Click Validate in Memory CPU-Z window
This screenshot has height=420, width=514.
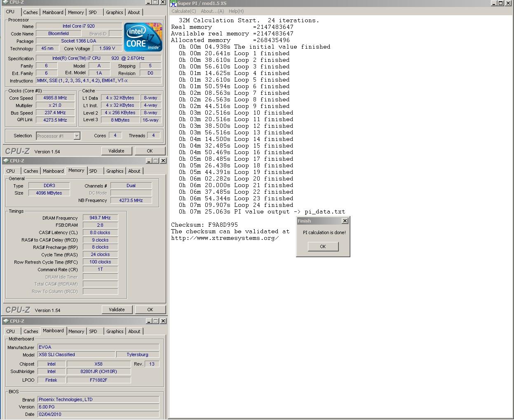tap(117, 310)
